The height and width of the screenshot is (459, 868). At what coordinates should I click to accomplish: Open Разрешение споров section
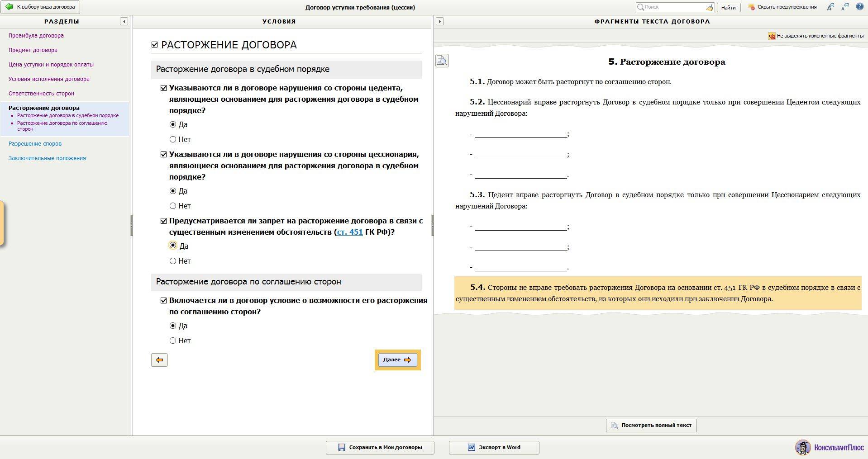(x=35, y=144)
